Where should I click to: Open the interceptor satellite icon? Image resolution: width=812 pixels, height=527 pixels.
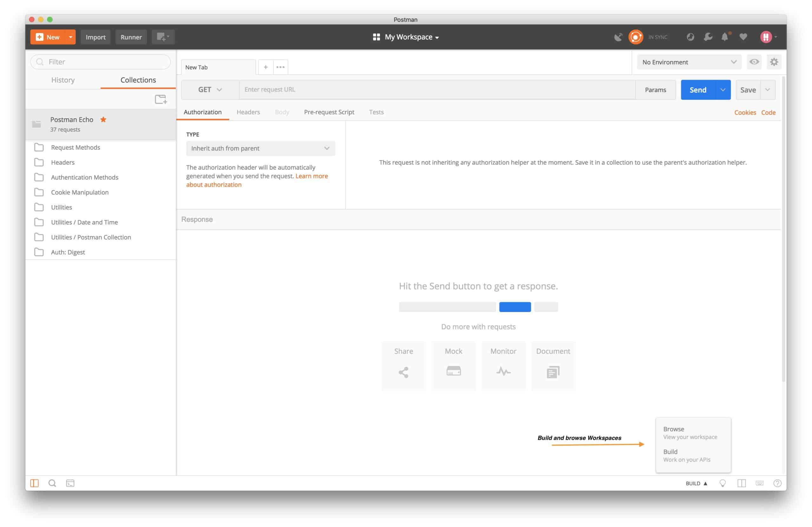pos(618,37)
